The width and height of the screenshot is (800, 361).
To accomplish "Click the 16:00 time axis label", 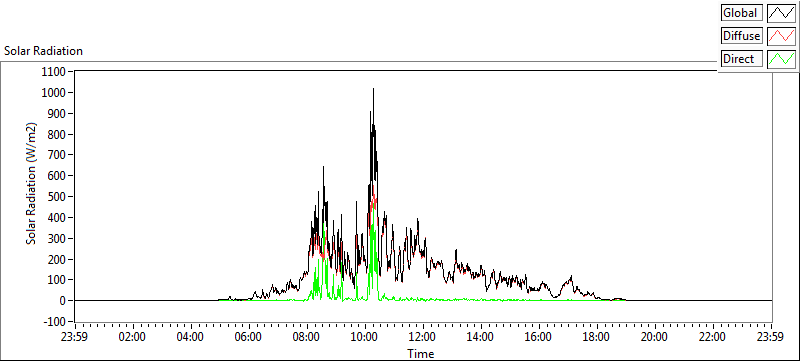I will pyautogui.click(x=539, y=337).
